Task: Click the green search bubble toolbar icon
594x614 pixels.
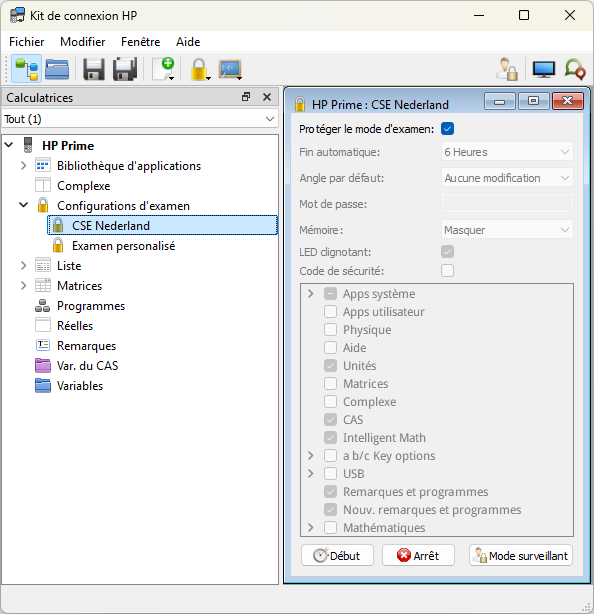Action: pyautogui.click(x=575, y=69)
